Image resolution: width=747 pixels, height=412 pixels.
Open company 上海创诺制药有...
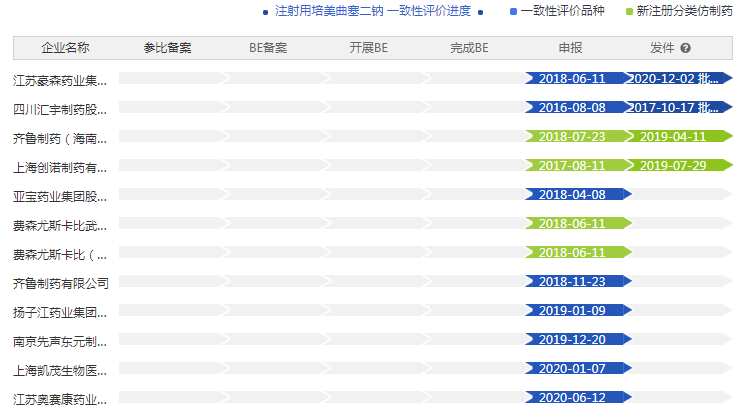tap(60, 168)
